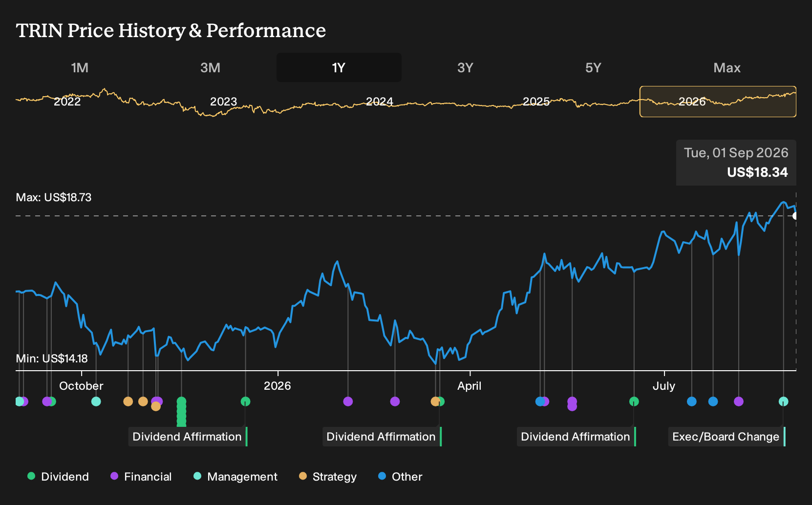Select the purple financial dot after July
Screen dimensions: 812x505
(x=739, y=401)
